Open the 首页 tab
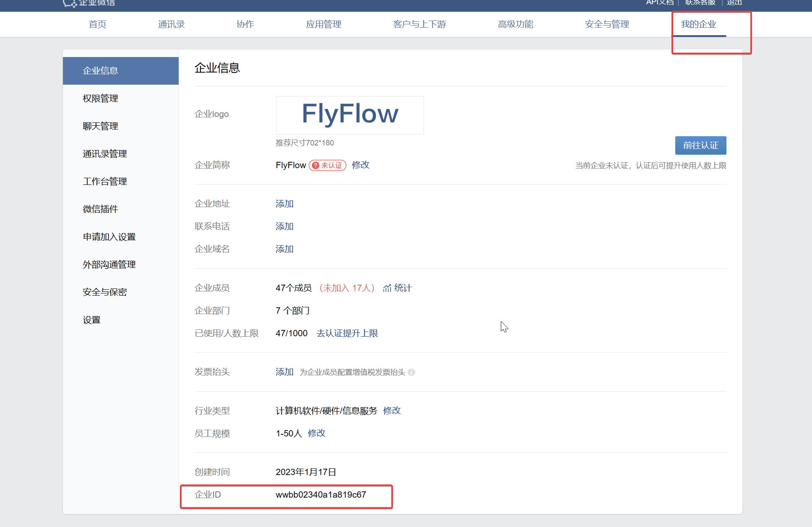812x527 pixels. [x=97, y=24]
